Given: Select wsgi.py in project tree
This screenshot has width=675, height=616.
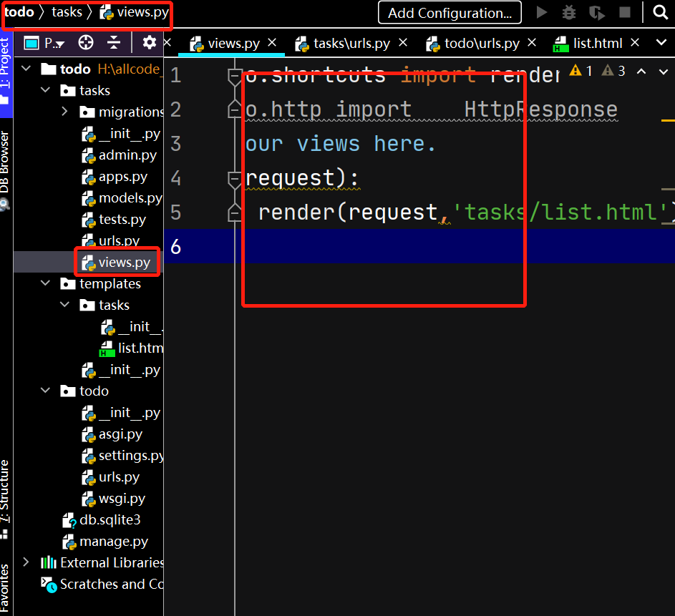Looking at the screenshot, I should (x=114, y=499).
